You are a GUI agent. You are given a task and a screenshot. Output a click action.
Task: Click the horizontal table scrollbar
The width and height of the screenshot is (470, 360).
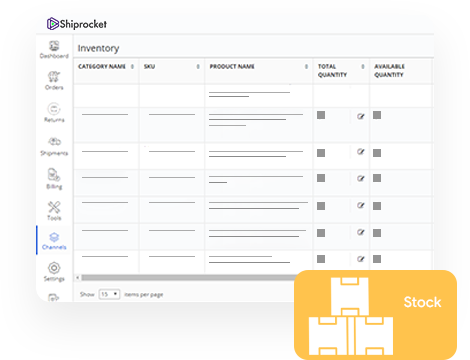pos(188,277)
